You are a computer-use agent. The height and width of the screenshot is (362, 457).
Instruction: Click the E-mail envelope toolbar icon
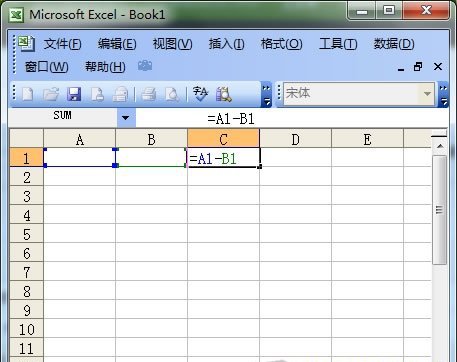[120, 94]
